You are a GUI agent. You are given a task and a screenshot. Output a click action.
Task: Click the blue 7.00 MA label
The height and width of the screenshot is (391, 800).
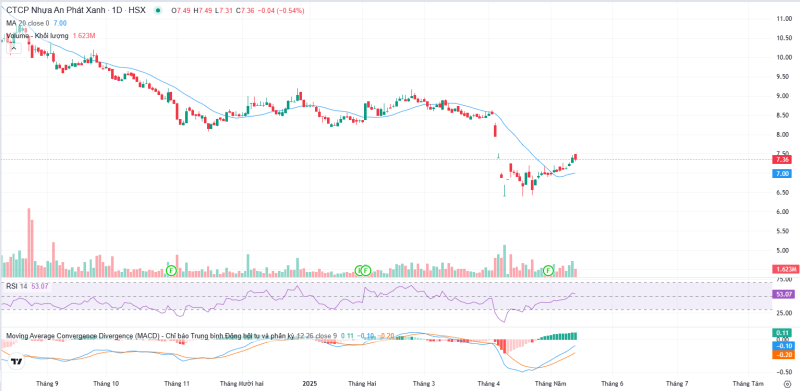click(783, 174)
